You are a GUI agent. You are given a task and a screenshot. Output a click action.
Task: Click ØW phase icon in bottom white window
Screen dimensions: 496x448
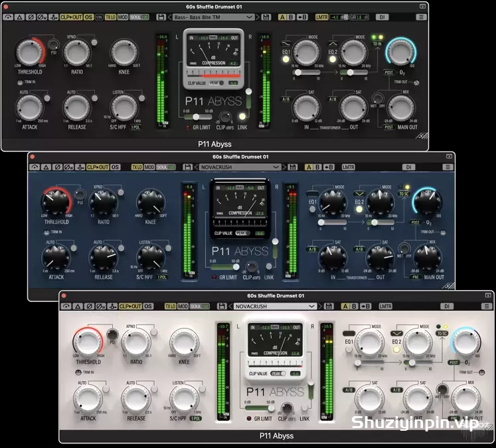coord(100,306)
